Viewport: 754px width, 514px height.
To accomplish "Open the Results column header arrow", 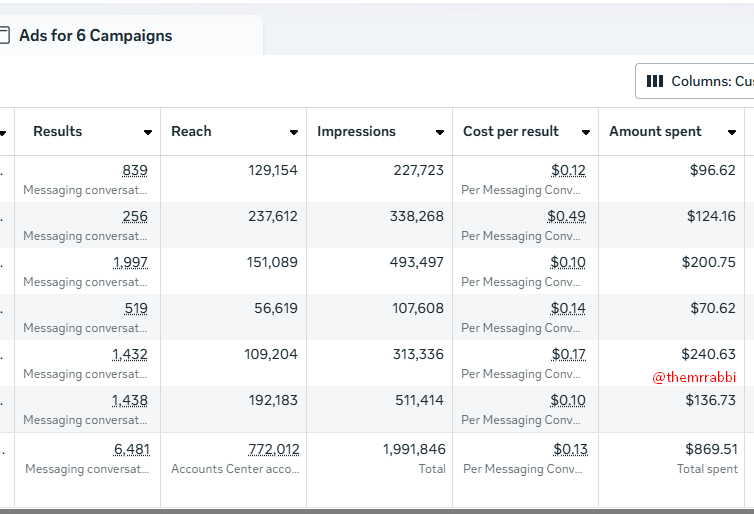I will 148,132.
